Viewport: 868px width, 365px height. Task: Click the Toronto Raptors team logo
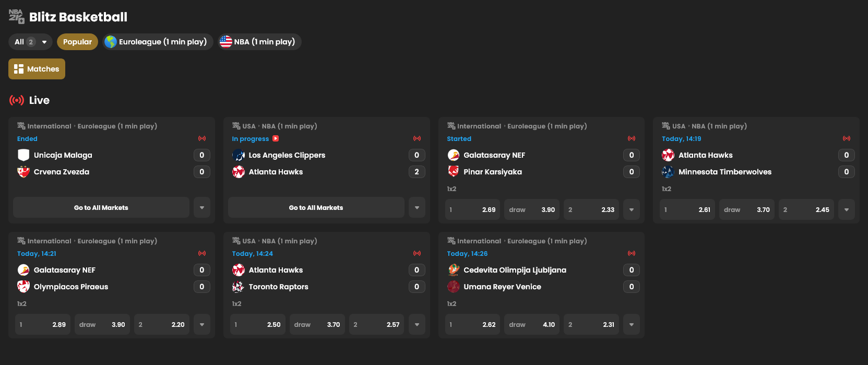239,287
